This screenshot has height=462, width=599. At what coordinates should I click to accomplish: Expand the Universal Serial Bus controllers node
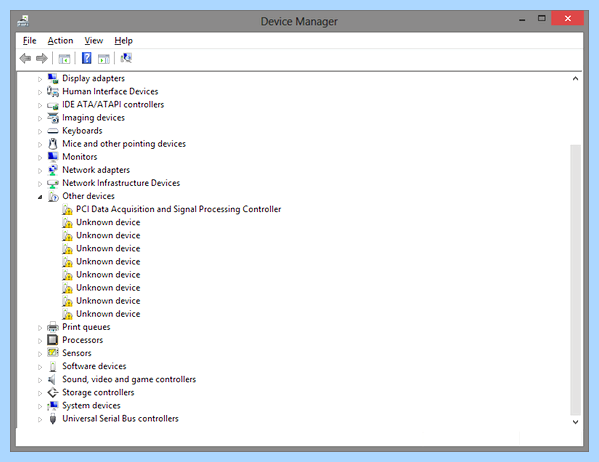tap(40, 420)
